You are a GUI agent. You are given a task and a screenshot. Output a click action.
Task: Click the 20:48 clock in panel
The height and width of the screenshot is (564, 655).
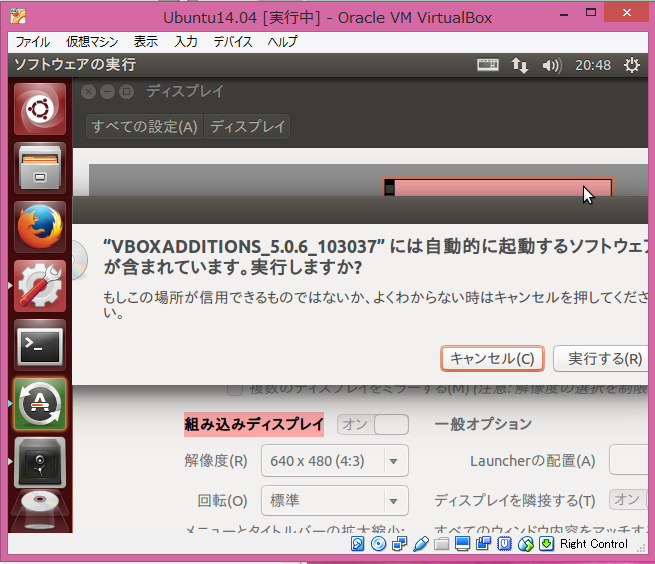593,65
